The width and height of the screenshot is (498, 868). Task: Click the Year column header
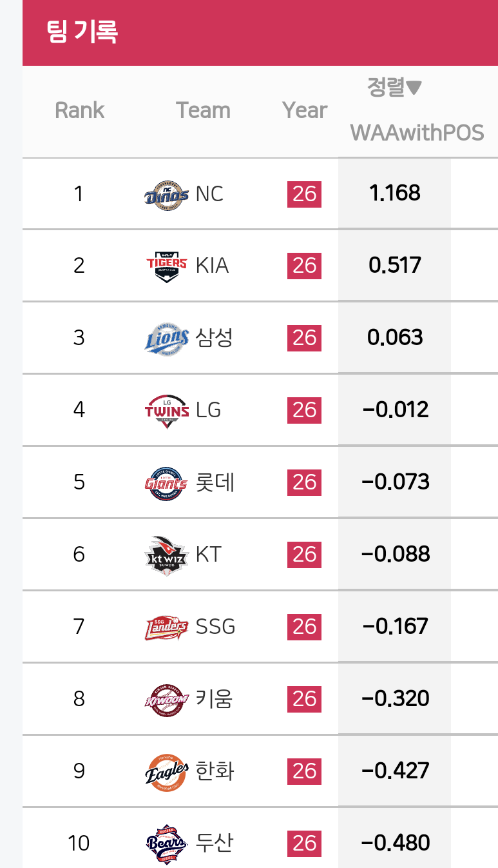pos(305,110)
